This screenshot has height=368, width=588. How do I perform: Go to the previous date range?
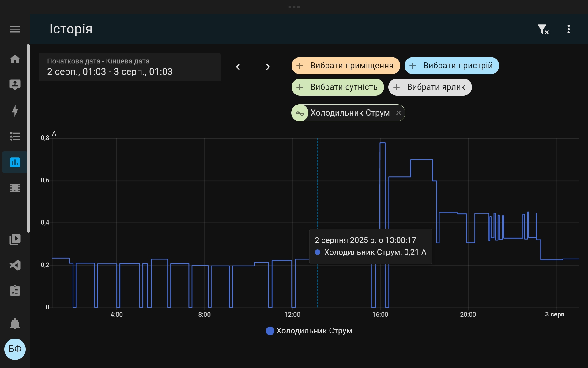(238, 67)
